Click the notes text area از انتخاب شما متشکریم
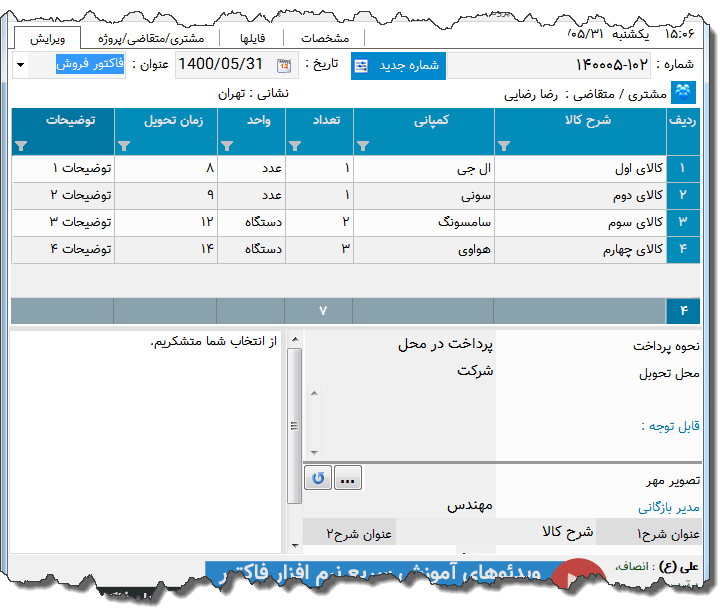Screen dimensions: 726x616 tap(145, 441)
